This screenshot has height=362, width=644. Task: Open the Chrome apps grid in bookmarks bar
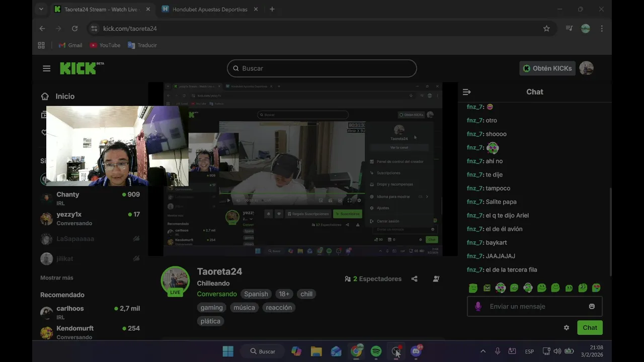tap(42, 45)
